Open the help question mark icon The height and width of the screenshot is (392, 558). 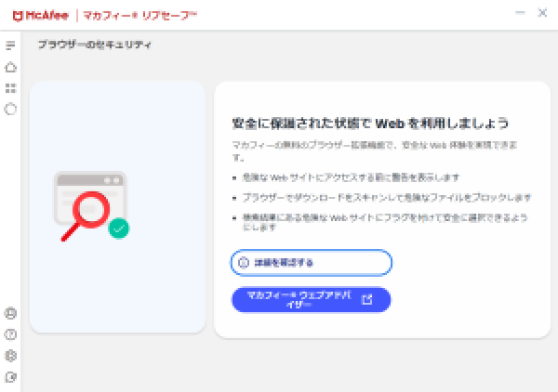point(11,334)
